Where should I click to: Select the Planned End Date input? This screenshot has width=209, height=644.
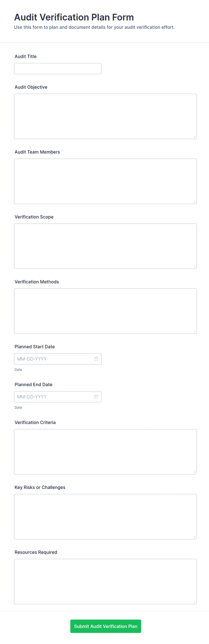(58, 397)
